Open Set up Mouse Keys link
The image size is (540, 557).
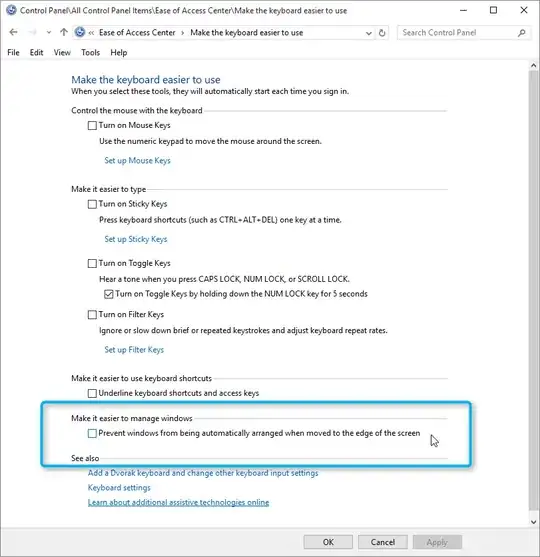137,161
